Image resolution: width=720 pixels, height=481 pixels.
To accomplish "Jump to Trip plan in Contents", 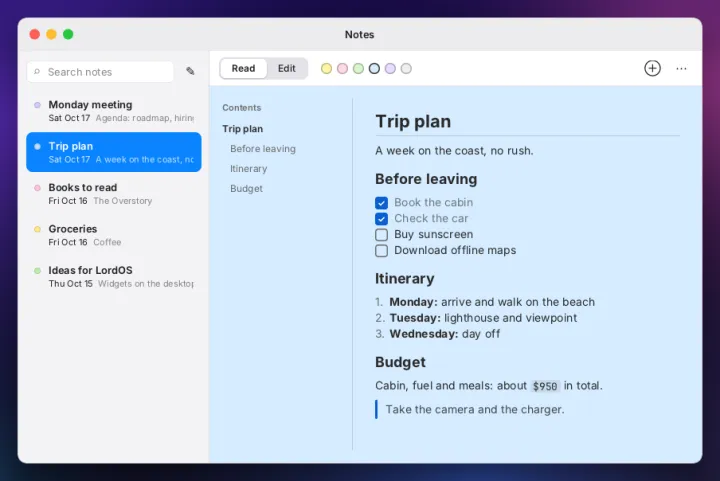I will [x=242, y=129].
